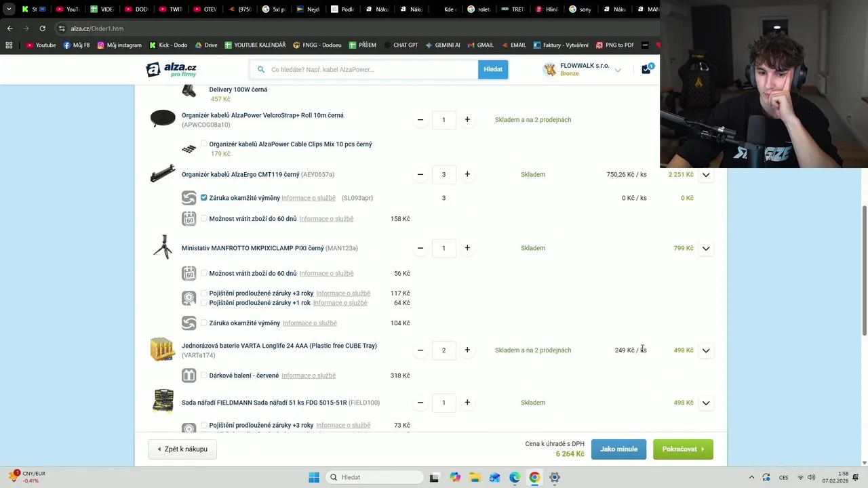Check AlzaPower Cable Clips Mix accessory

(x=203, y=144)
